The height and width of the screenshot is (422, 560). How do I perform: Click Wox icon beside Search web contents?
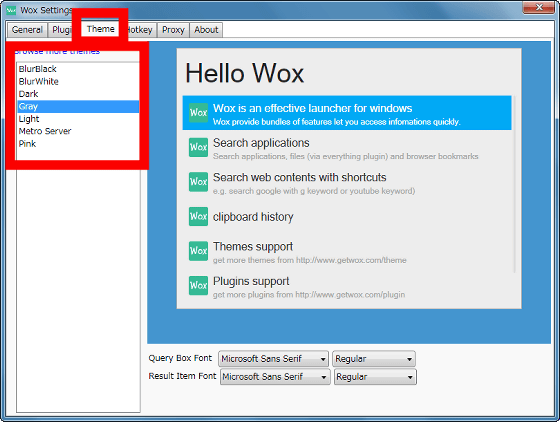pos(198,182)
